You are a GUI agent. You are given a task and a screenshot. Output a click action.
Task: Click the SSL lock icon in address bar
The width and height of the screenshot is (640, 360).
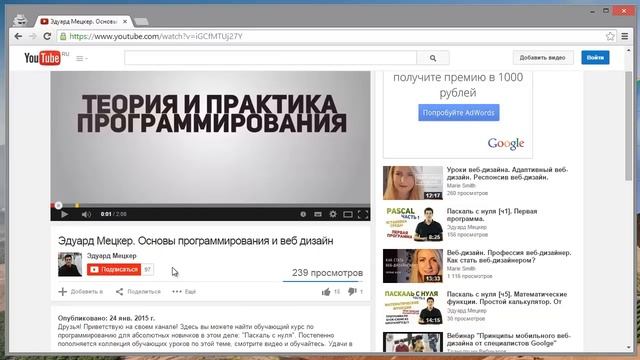pyautogui.click(x=63, y=36)
